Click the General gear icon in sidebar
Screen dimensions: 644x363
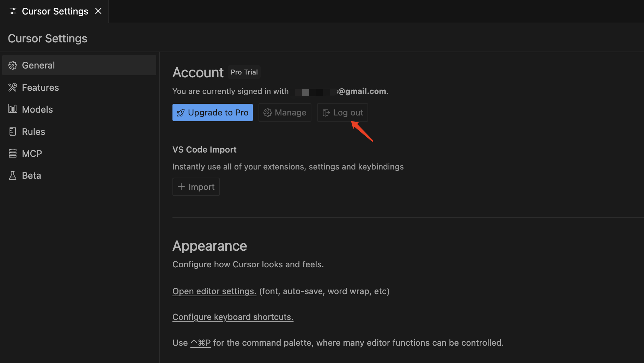click(x=13, y=65)
